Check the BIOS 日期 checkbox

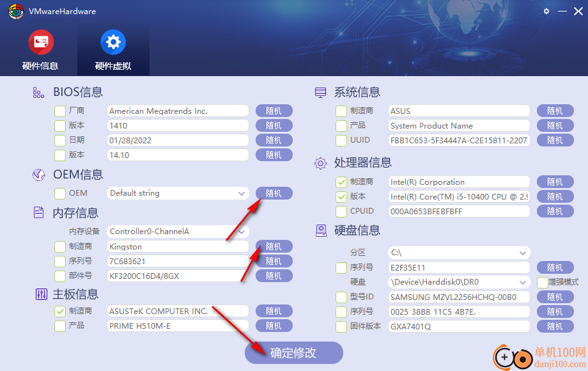(60, 140)
